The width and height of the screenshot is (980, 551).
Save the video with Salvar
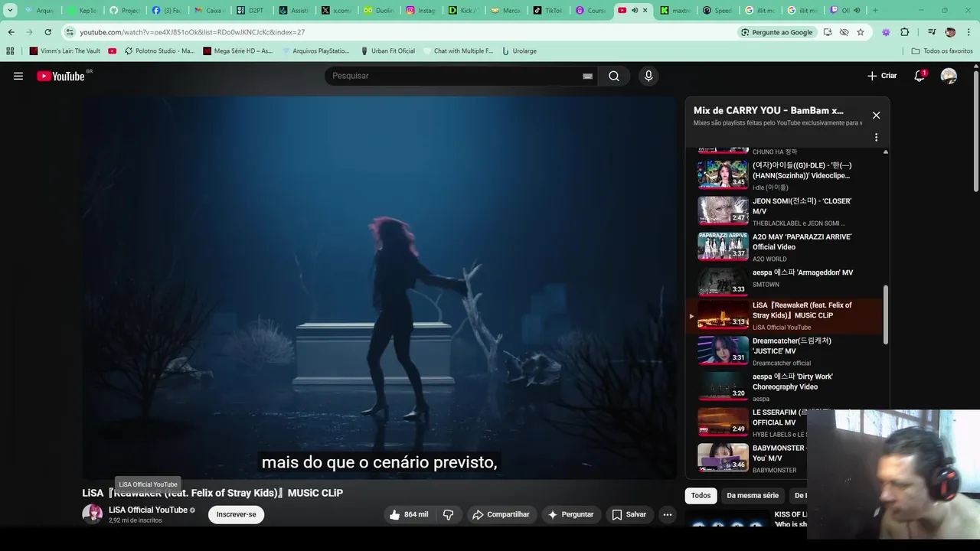point(629,514)
